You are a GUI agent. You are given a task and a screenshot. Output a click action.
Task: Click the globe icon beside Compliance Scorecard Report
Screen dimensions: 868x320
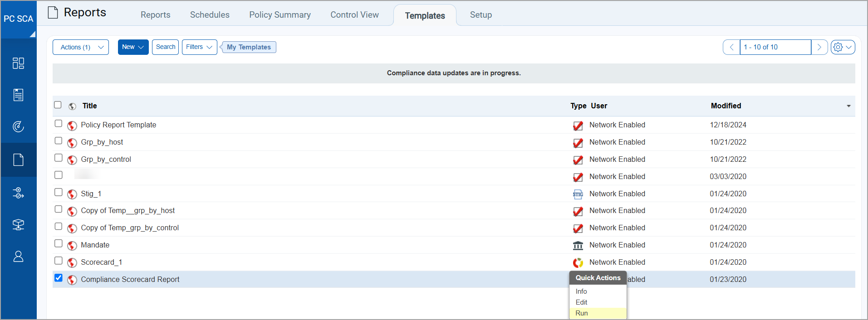tap(72, 280)
